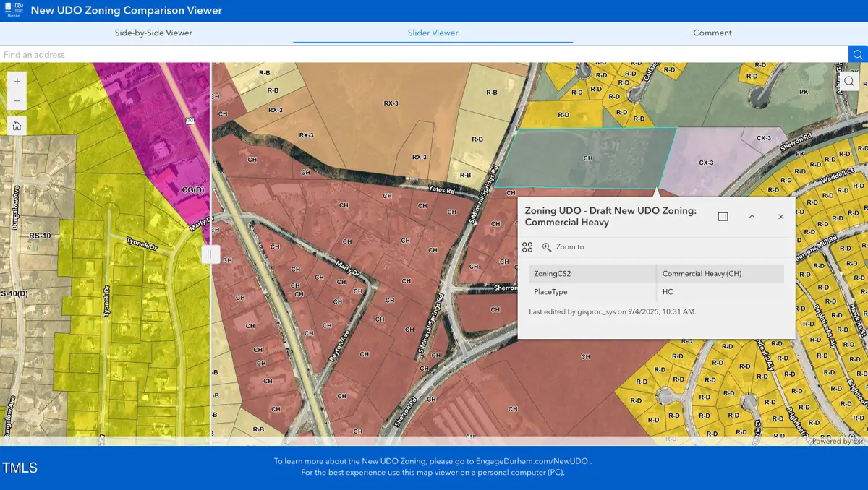Close the Commercial Heavy popup
This screenshot has width=868, height=490.
point(780,217)
